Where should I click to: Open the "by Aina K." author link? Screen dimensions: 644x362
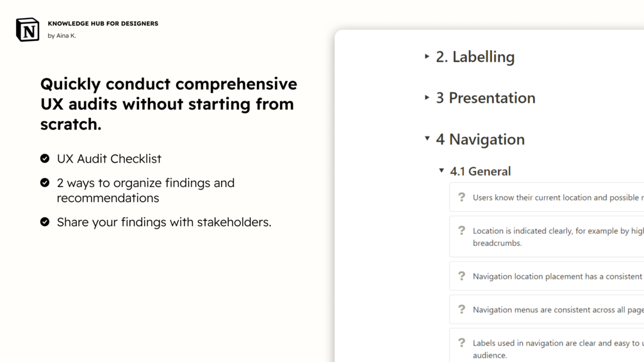pyautogui.click(x=62, y=36)
